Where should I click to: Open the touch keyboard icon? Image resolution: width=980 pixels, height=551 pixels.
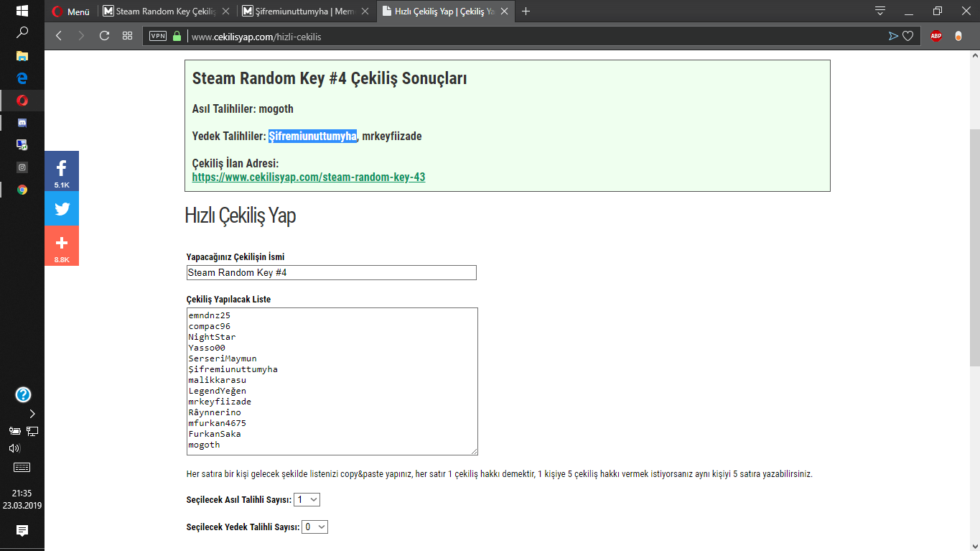point(22,467)
